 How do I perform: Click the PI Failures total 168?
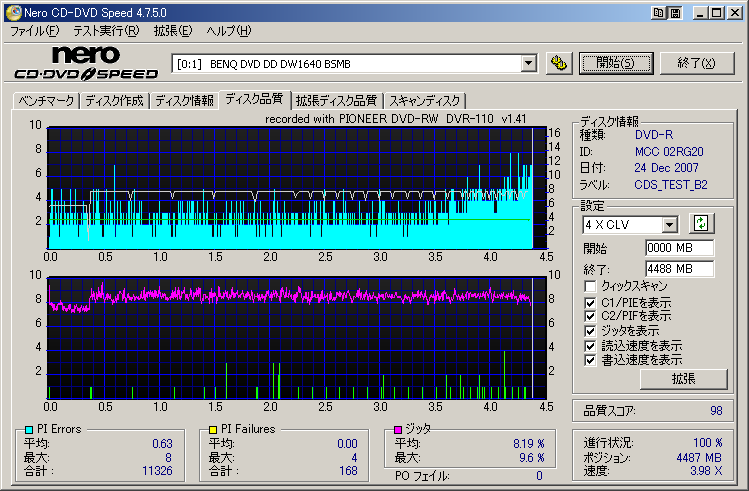[348, 471]
